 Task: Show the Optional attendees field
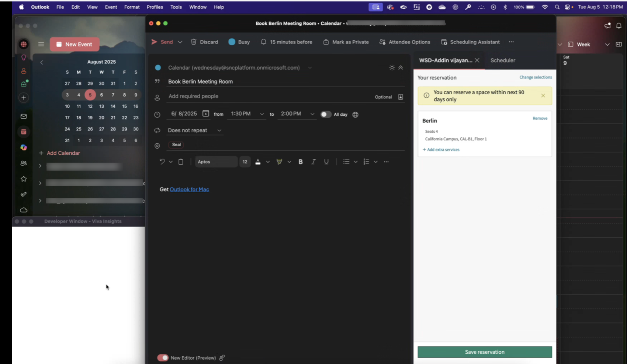[383, 97]
